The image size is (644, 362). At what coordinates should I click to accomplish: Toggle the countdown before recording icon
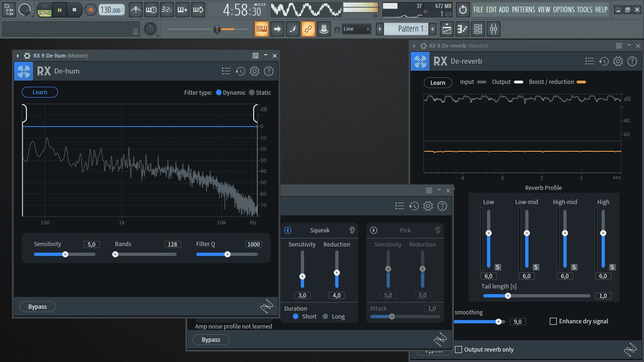point(166,9)
